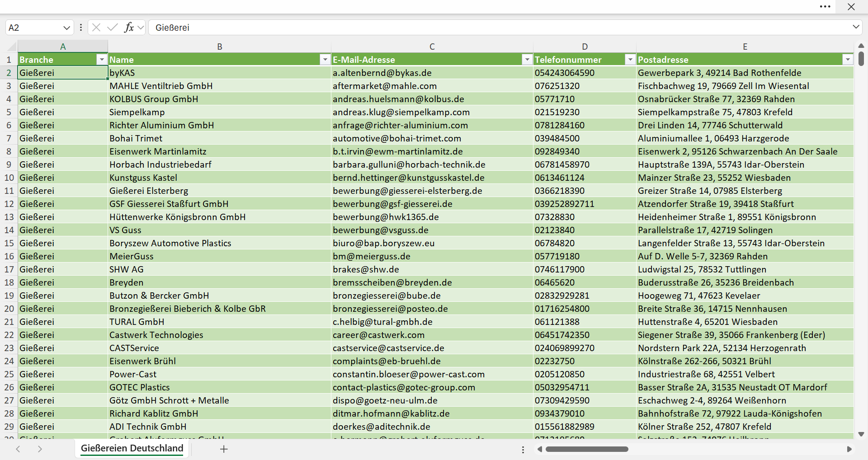Open the E-Mail-Adresse filter dropdown
The height and width of the screenshot is (460, 868).
coord(527,60)
